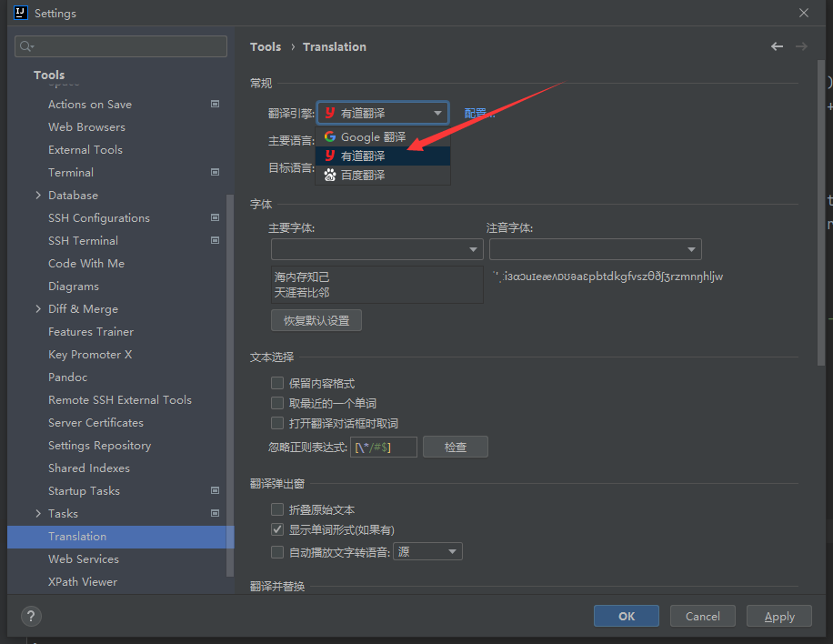Go forward using the right arrow icon

pyautogui.click(x=801, y=46)
